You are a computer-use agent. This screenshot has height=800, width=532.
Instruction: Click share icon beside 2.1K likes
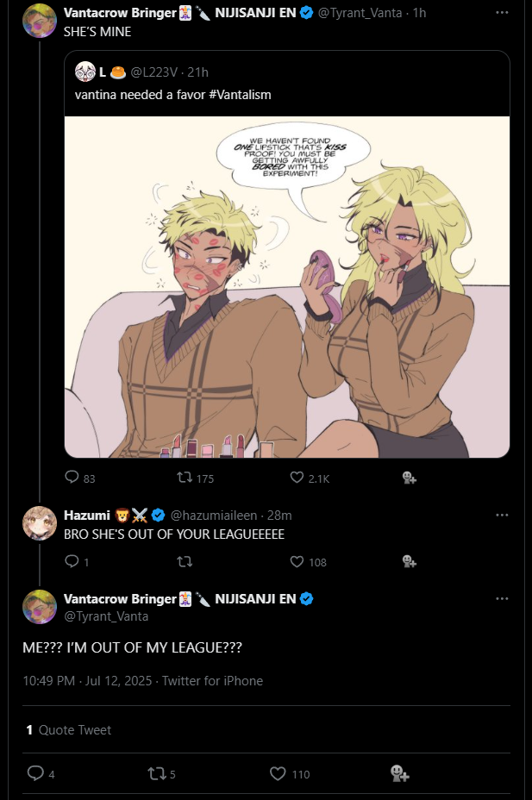tap(409, 477)
